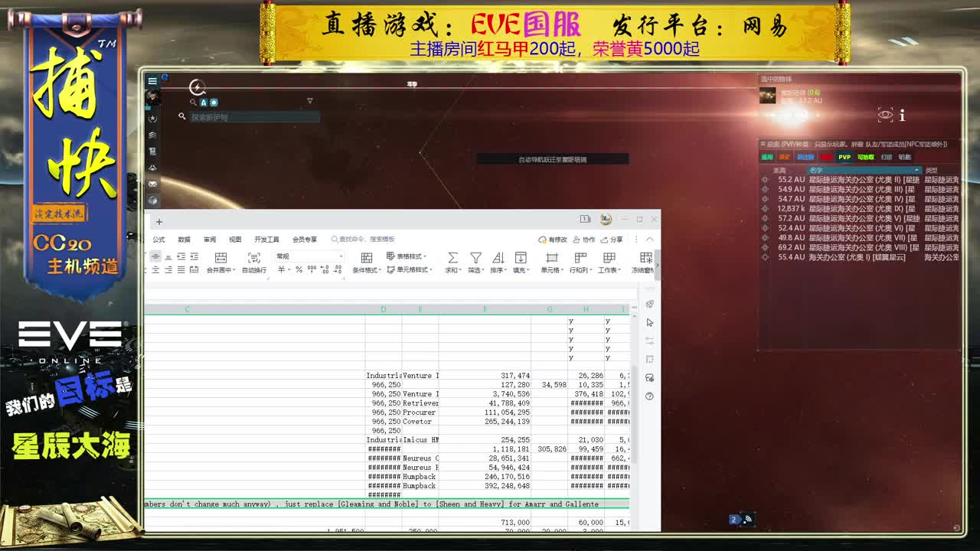980x551 pixels.
Task: Open the 合并居中 merge dropdown
Action: pos(220,262)
